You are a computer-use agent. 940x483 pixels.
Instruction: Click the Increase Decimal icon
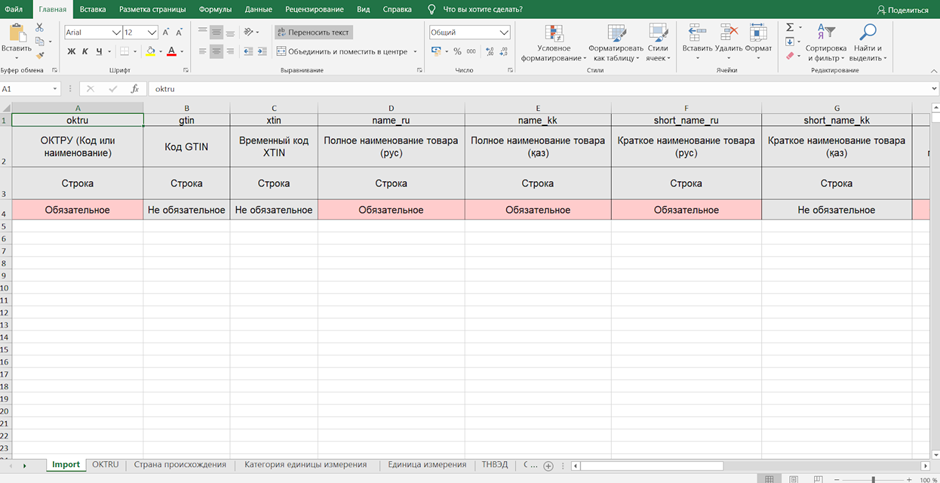tap(490, 52)
